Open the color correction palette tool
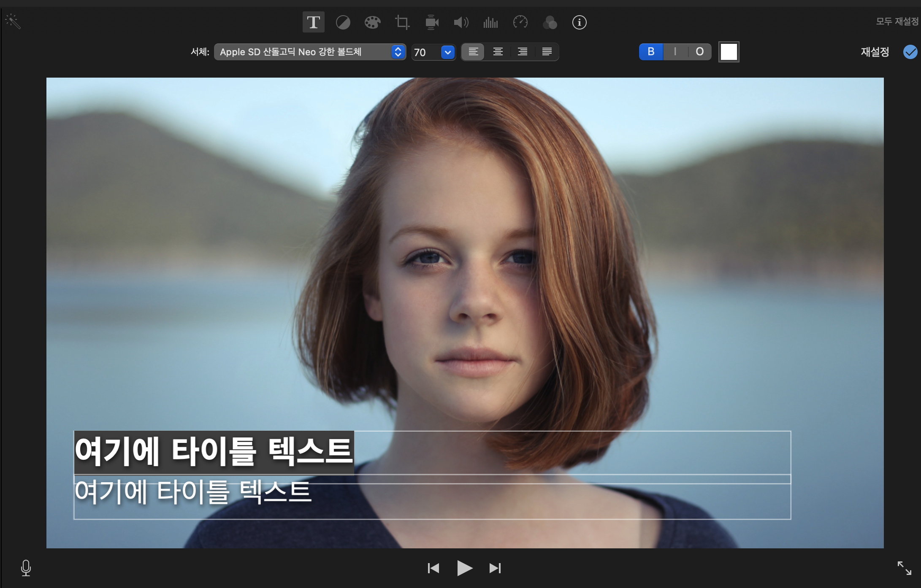This screenshot has height=588, width=921. tap(372, 22)
